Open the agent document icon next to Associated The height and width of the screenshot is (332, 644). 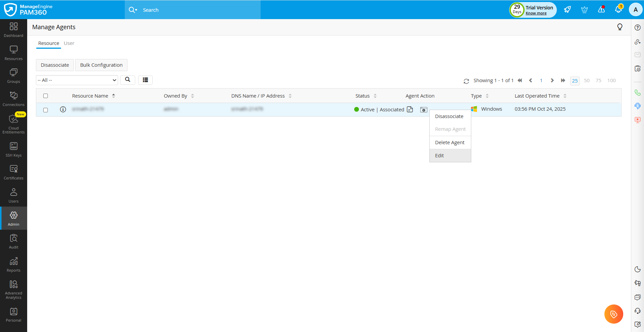coord(410,109)
